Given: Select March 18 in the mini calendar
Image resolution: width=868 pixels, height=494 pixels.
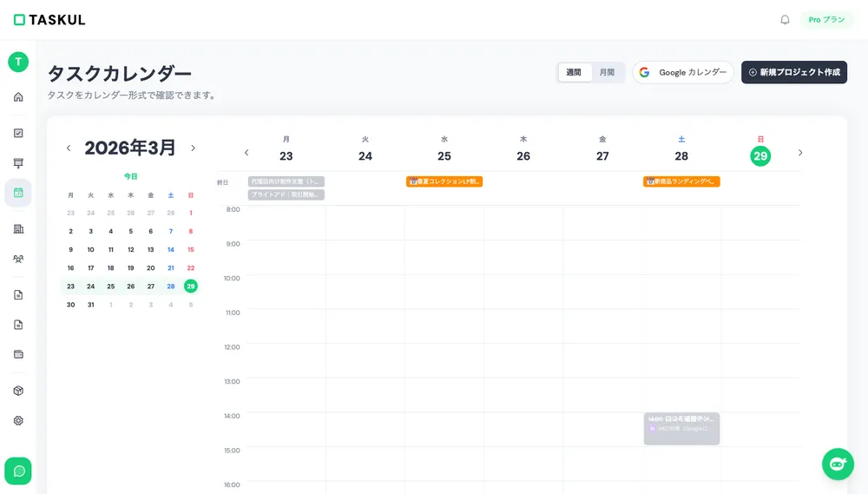Looking at the screenshot, I should tap(111, 268).
